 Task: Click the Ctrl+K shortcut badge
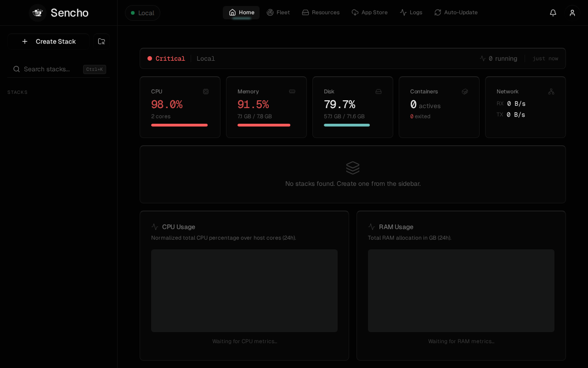coord(95,69)
